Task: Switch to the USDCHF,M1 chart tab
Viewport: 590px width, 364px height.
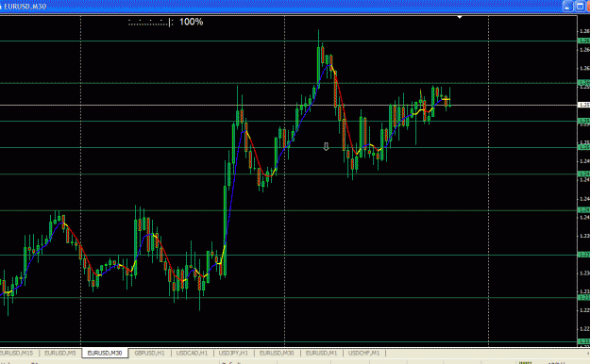Action: point(363,353)
